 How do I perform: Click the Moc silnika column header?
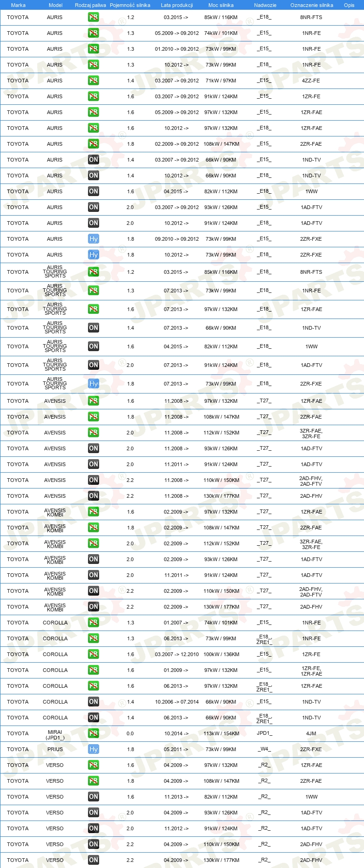[x=221, y=5]
